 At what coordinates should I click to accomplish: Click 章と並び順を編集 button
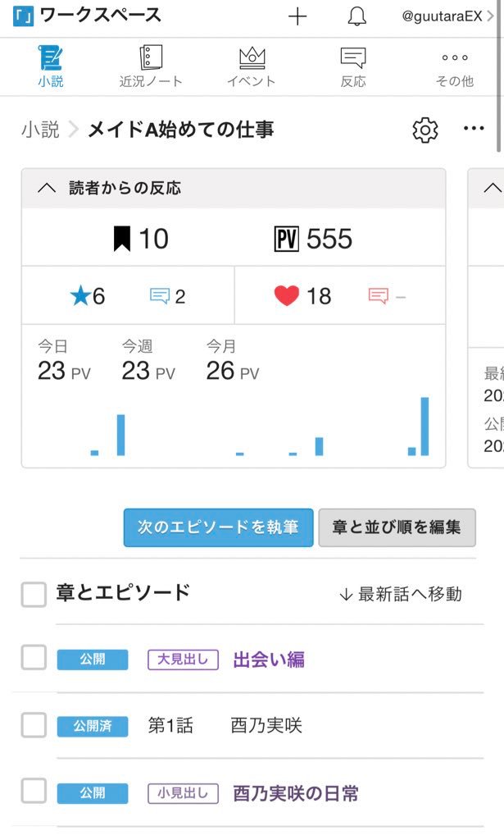point(397,527)
